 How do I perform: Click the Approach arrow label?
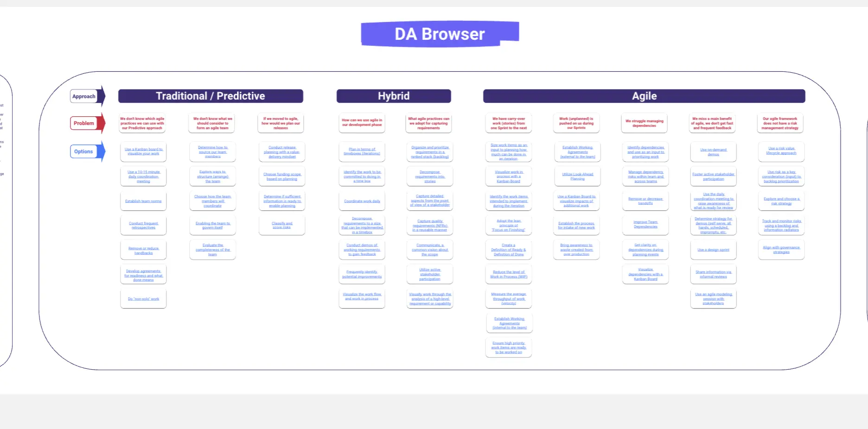pos(84,96)
